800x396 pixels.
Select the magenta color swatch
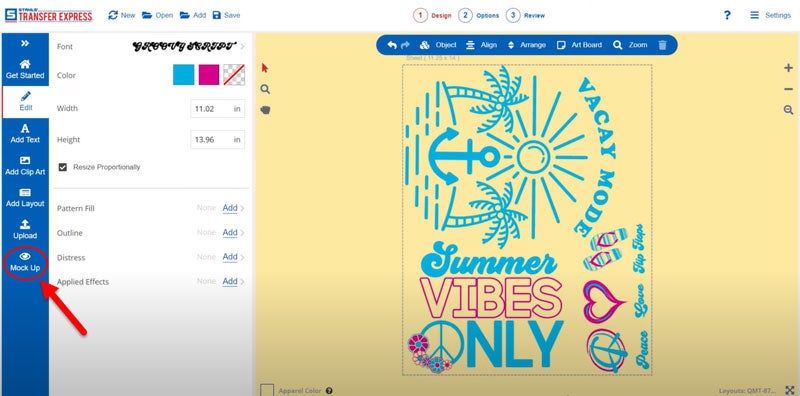pos(209,75)
